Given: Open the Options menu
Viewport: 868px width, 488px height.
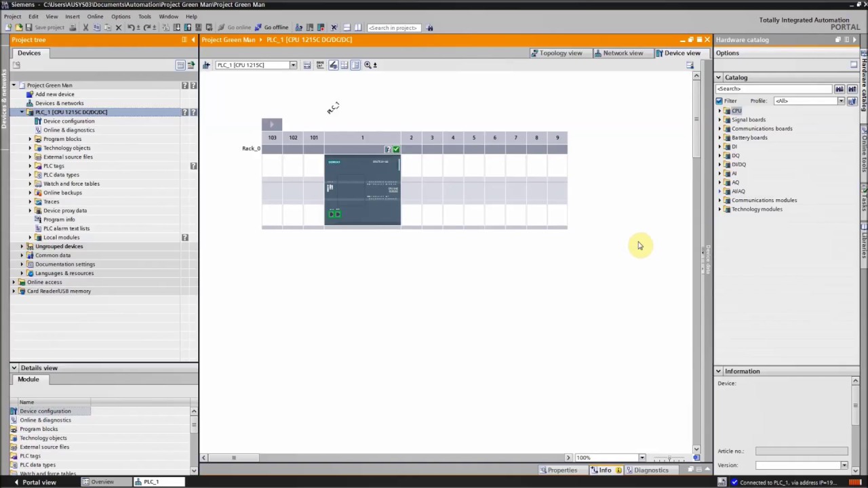Looking at the screenshot, I should coord(121,16).
